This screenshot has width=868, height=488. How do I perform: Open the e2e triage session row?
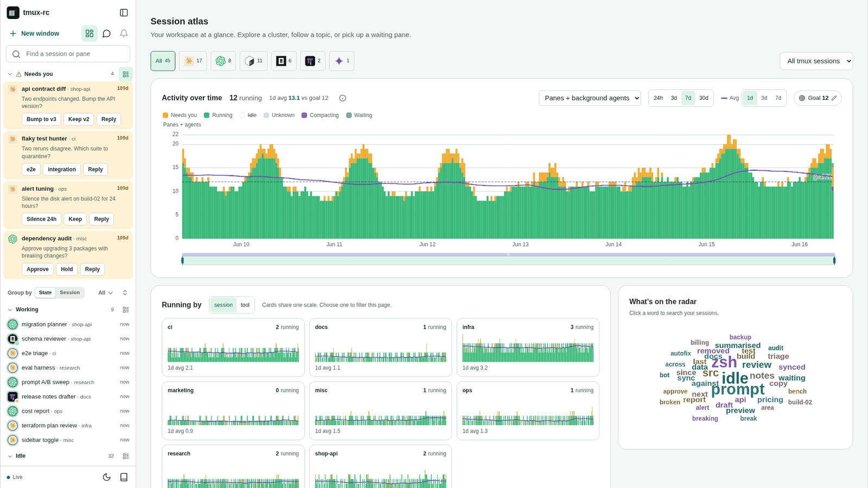[68, 354]
